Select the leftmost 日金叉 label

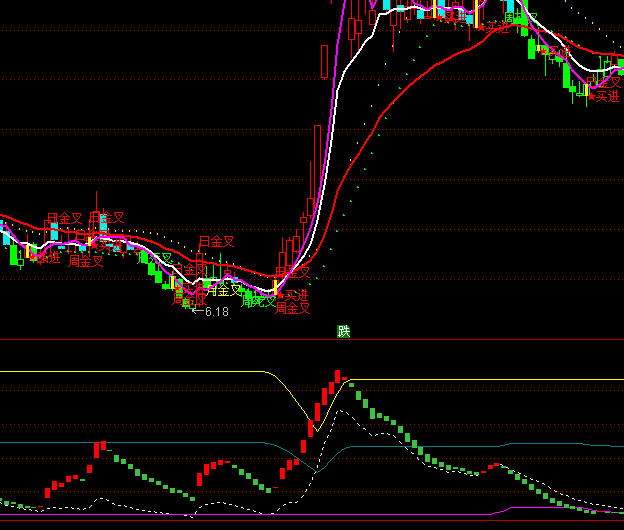pos(64,218)
